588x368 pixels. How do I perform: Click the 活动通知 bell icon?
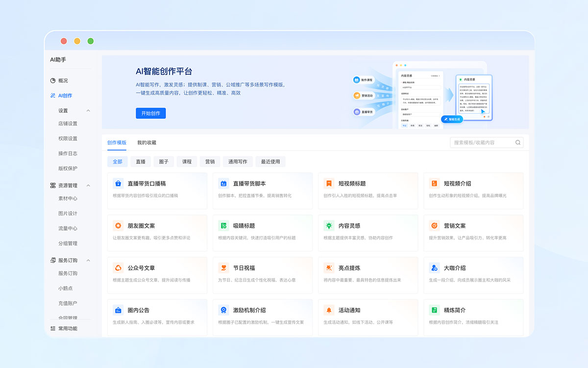(329, 310)
